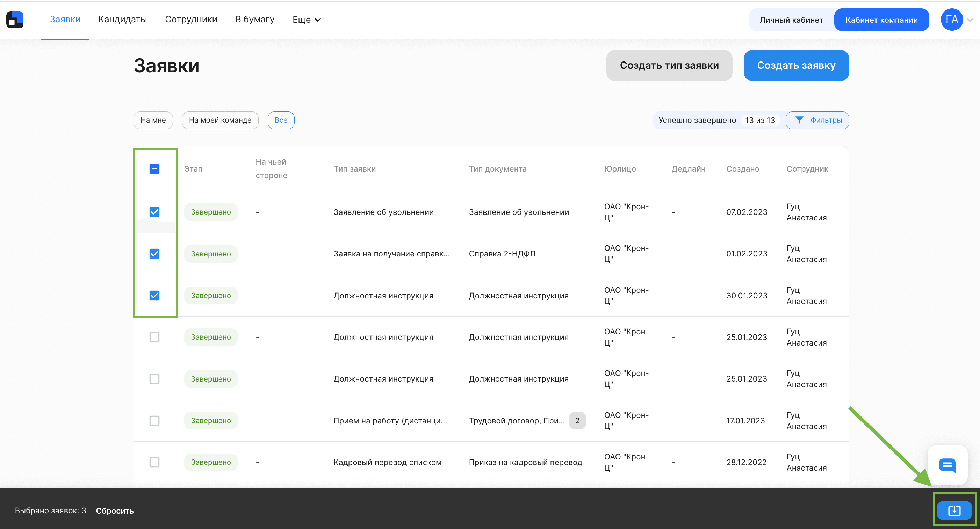
Task: Click the company logo icon
Action: [15, 20]
